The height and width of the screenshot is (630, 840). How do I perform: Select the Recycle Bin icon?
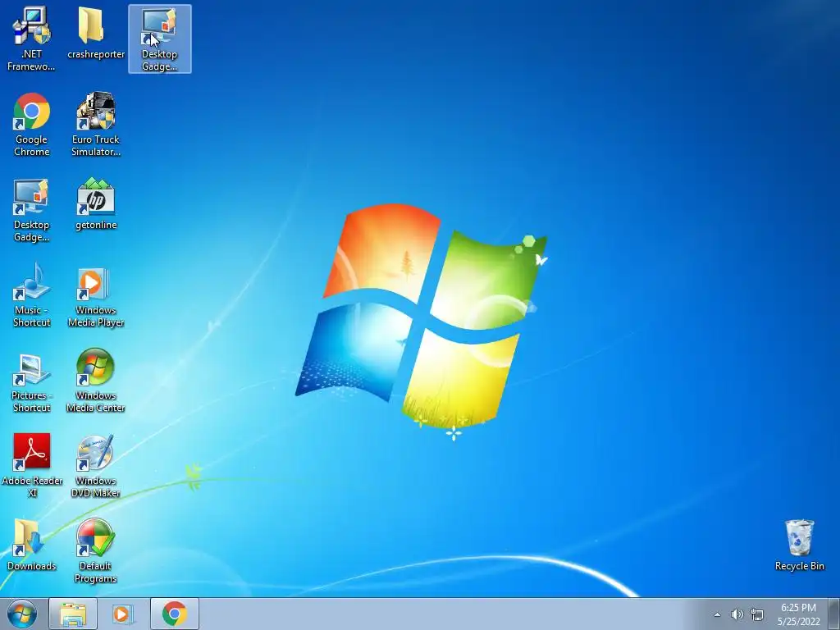click(x=799, y=546)
